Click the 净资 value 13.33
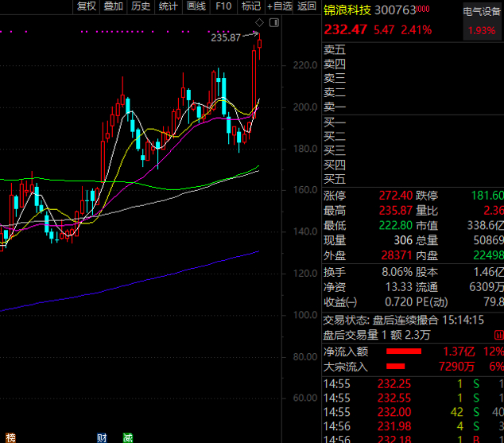This screenshot has height=443, width=504. coord(398,287)
